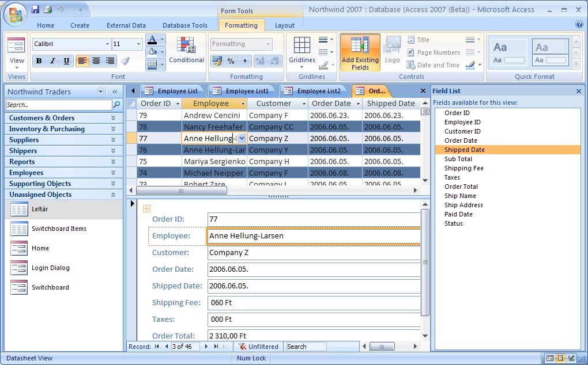Go to first record
The image size is (588, 365).
(157, 347)
